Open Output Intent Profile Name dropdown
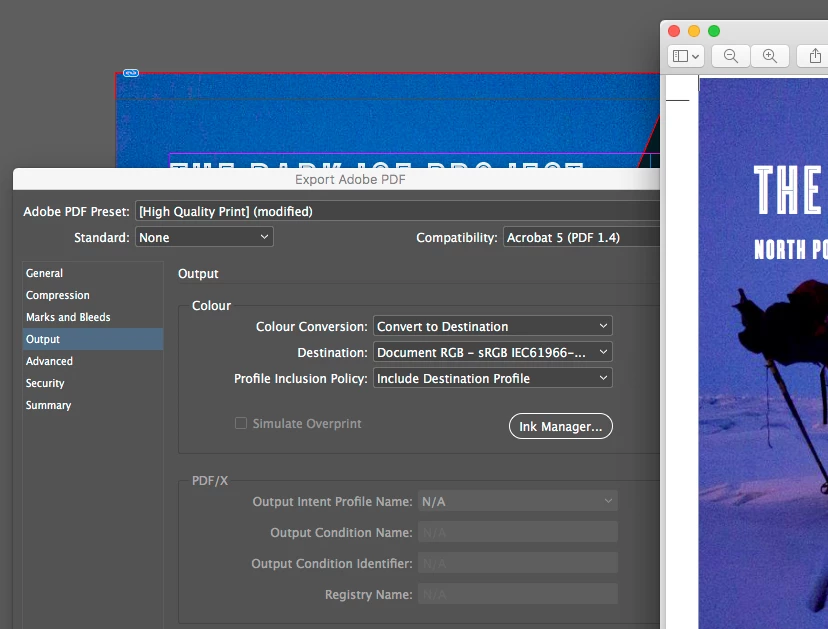 518,501
